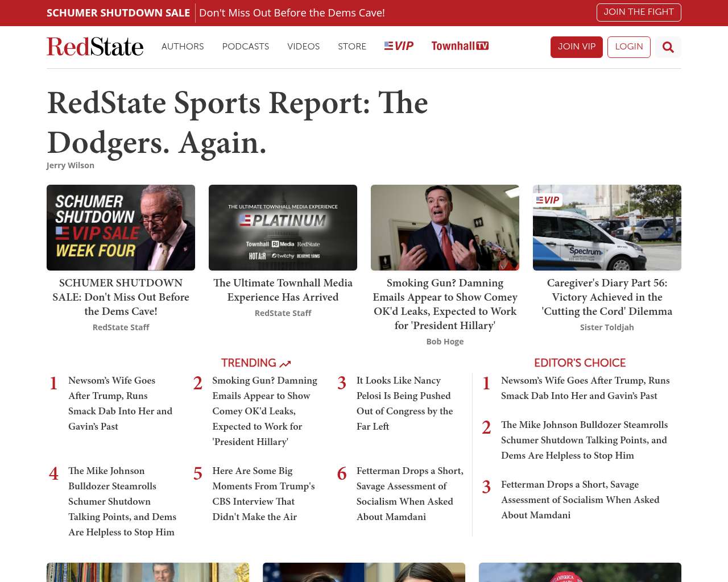Open the Schumer Shutdown VIP Sale thumbnail
The width and height of the screenshot is (728, 582).
point(121,227)
